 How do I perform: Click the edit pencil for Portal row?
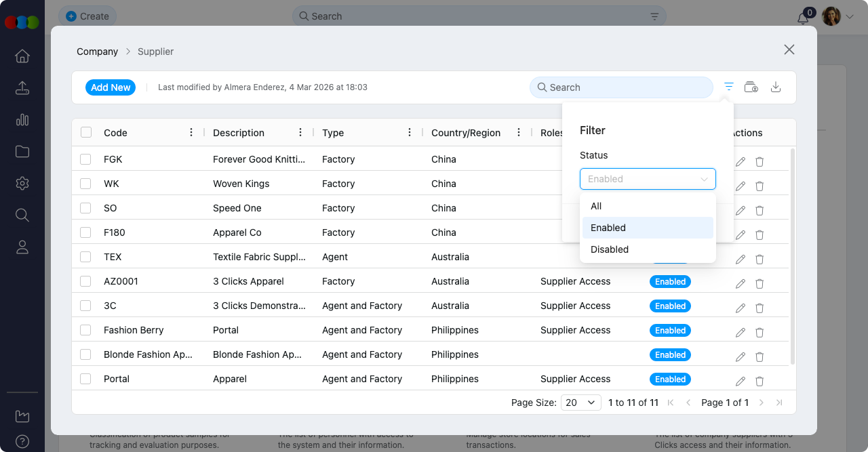click(x=741, y=381)
